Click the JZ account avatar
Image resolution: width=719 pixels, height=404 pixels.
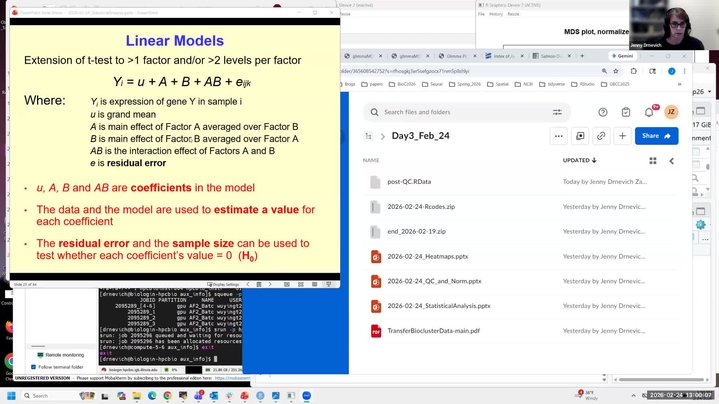pyautogui.click(x=671, y=112)
